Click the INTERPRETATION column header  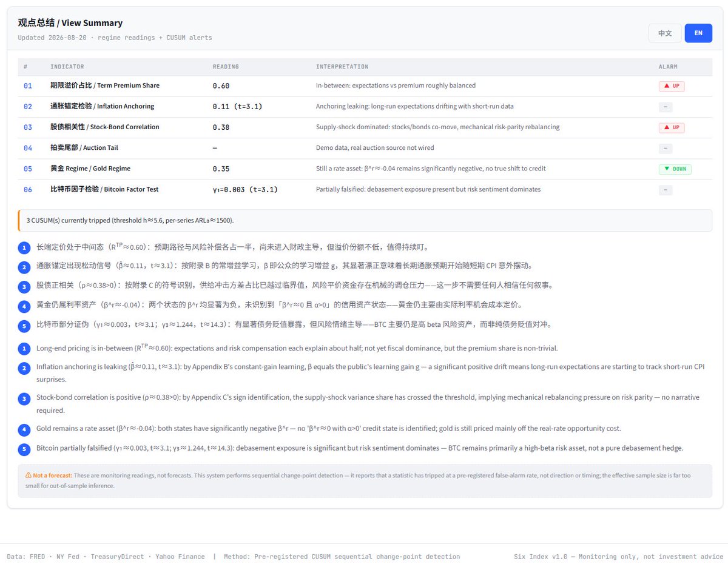tap(342, 67)
